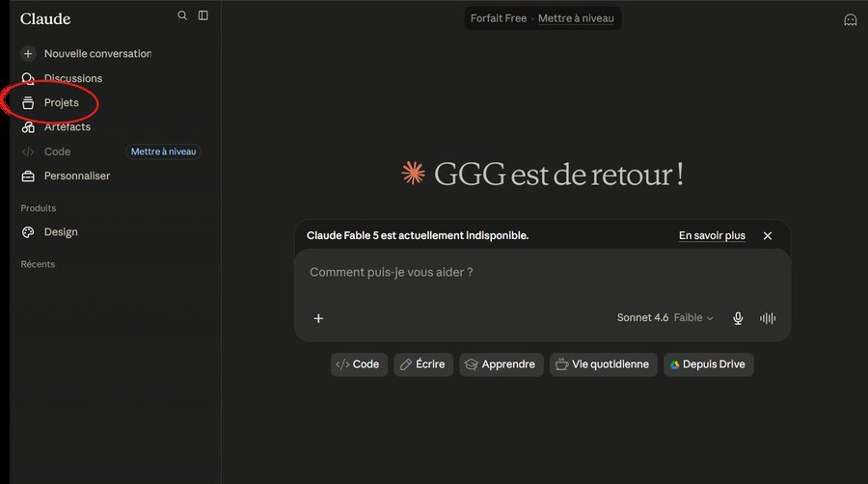The height and width of the screenshot is (484, 868).
Task: Click the Depuis Drive suggestion chip
Action: point(709,364)
